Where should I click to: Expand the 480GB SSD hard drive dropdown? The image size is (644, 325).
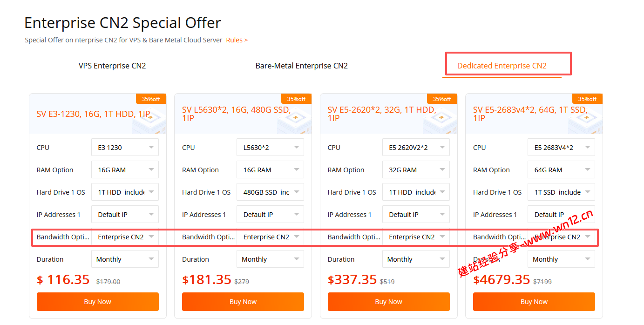pos(270,192)
